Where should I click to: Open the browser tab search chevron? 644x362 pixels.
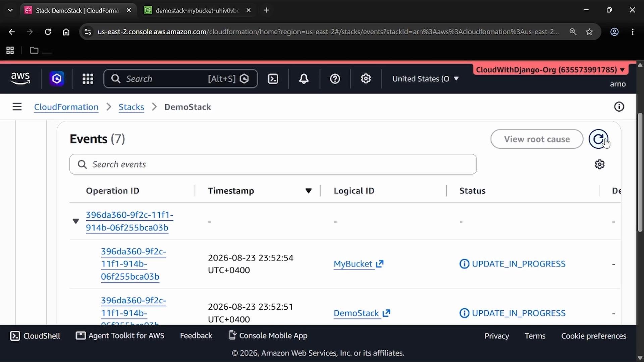pyautogui.click(x=10, y=10)
